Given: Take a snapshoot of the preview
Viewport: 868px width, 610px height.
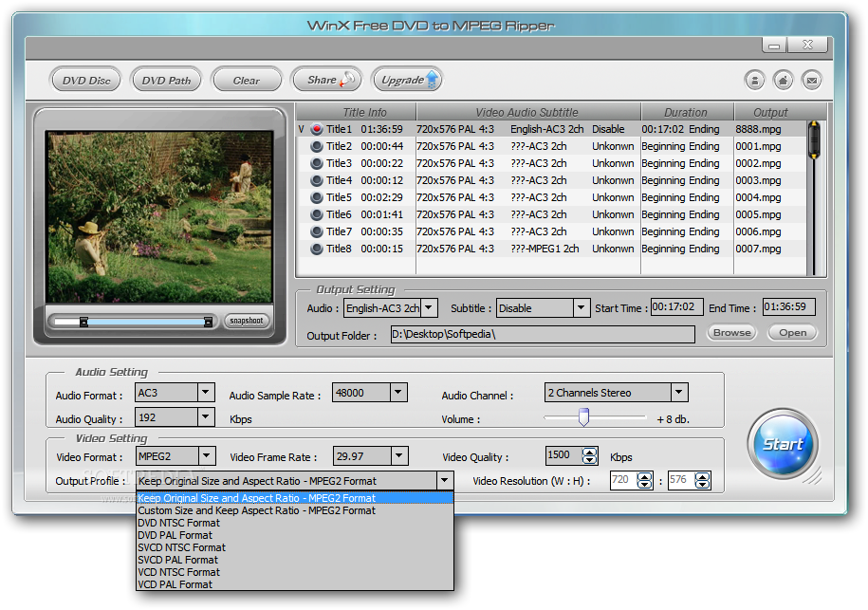Looking at the screenshot, I should click(x=247, y=321).
